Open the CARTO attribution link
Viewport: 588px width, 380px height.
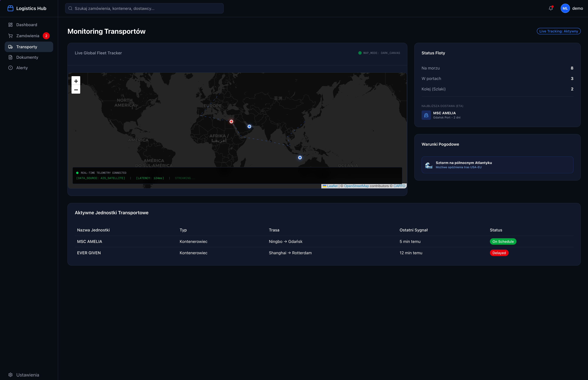(x=399, y=186)
